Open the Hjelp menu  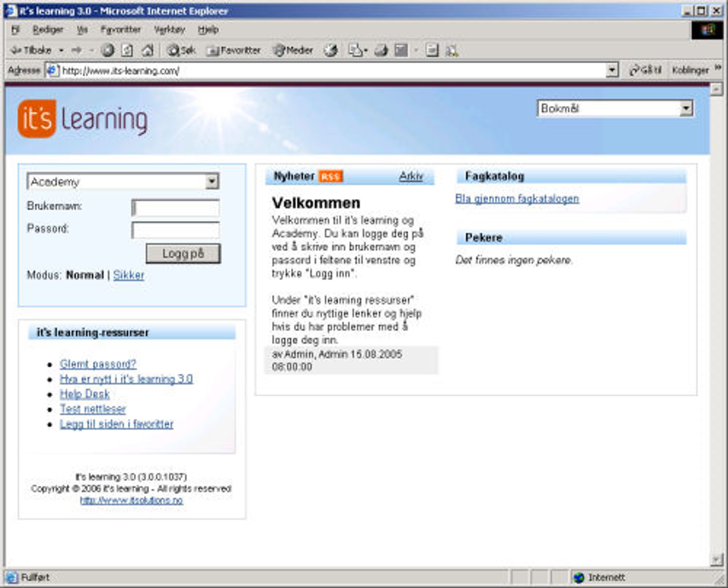[208, 30]
